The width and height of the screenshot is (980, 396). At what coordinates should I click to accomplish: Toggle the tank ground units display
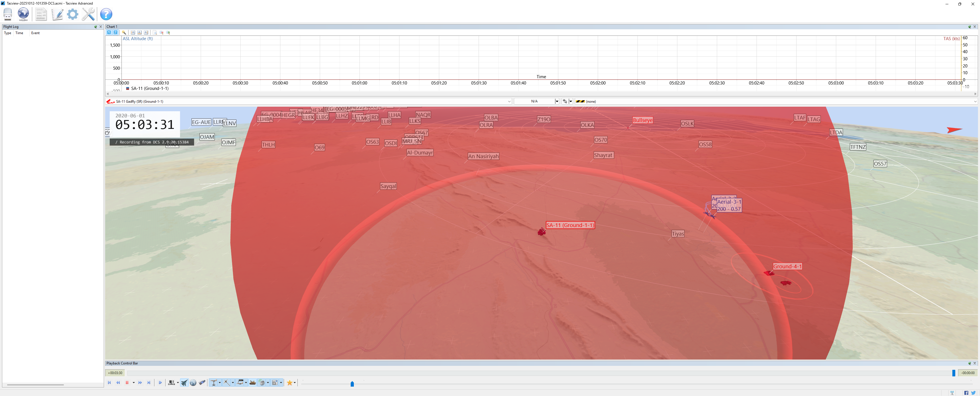point(252,383)
